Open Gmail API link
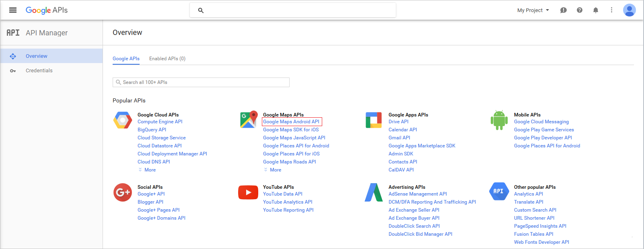 399,138
